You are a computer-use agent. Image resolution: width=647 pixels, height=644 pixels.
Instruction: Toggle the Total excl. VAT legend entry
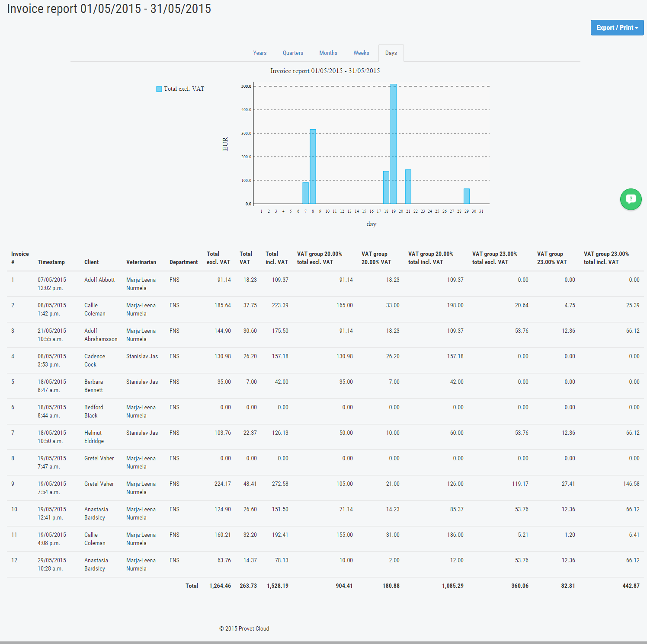tap(183, 89)
